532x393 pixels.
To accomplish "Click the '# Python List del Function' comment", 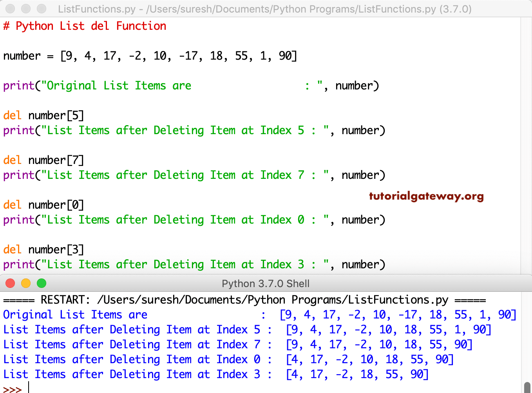I will (x=85, y=26).
